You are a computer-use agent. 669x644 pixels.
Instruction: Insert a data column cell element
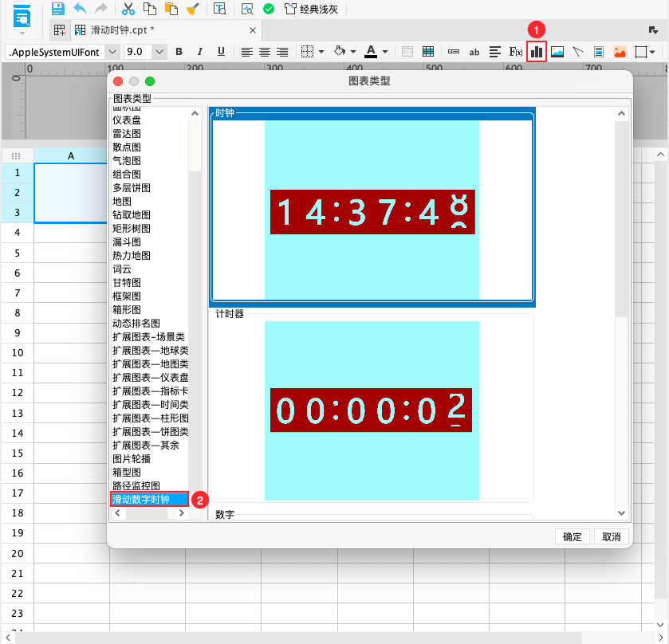(454, 52)
